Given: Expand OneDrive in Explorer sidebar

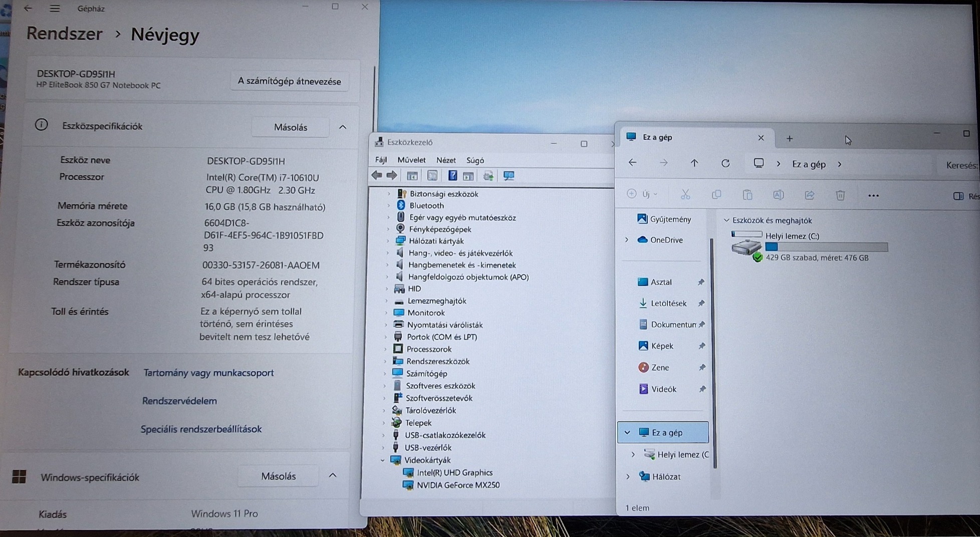Looking at the screenshot, I should [x=627, y=240].
